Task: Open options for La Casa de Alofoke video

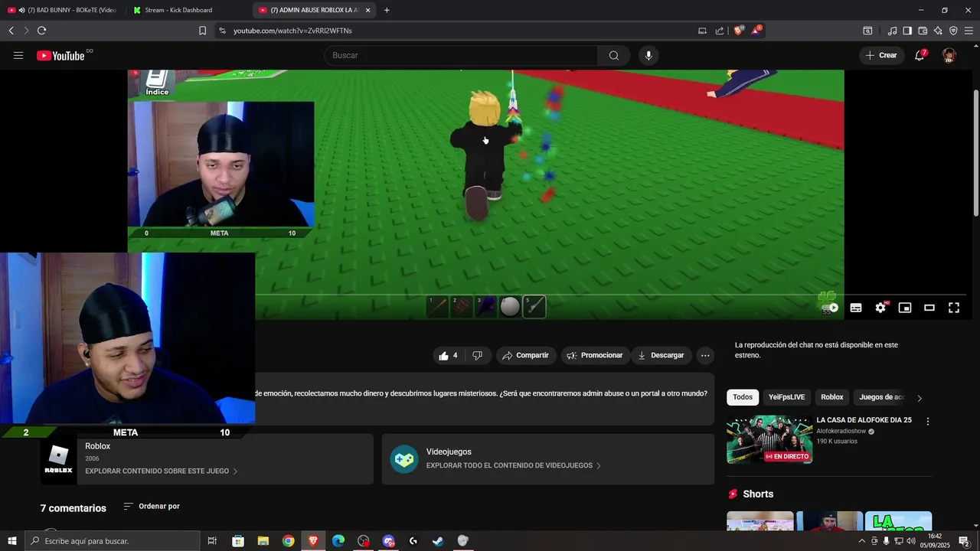Action: click(928, 422)
